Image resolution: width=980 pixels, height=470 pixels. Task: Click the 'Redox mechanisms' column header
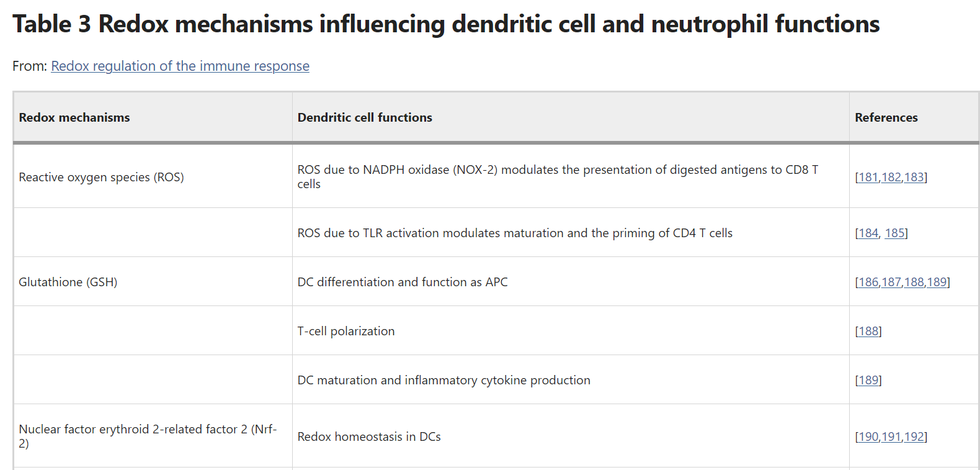point(74,118)
